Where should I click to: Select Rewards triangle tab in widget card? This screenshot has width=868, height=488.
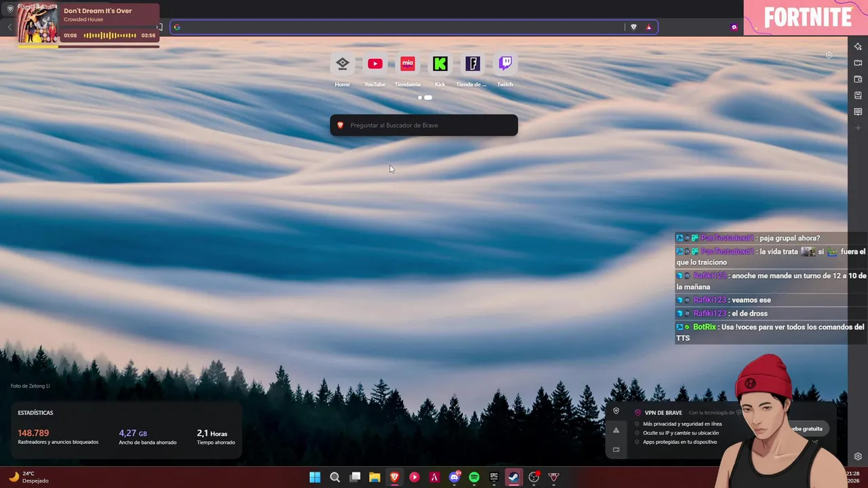tap(616, 430)
